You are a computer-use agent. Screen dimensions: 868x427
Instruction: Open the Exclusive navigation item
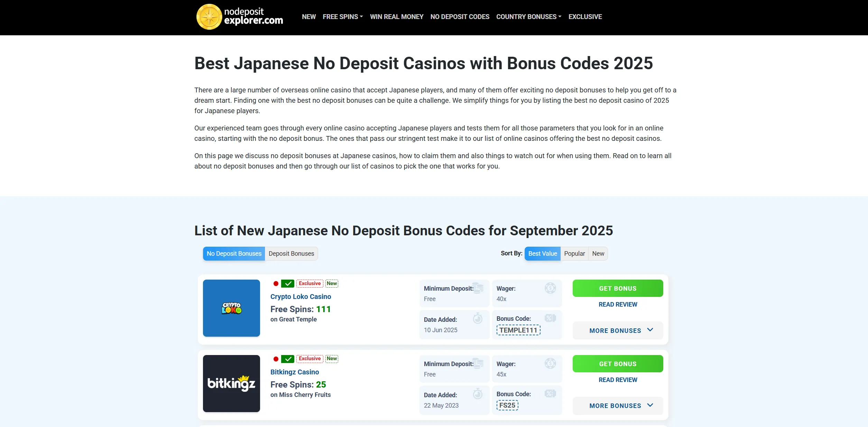(585, 17)
